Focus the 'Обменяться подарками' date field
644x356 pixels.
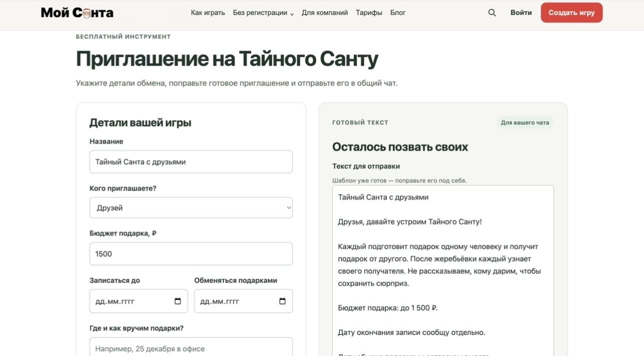[x=243, y=301]
